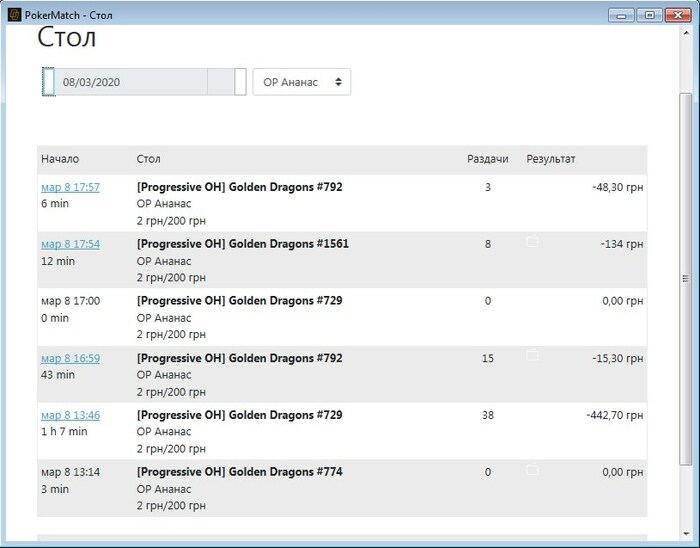Image resolution: width=700 pixels, height=548 pixels.
Task: Maximize the PokerMatch window
Action: tap(650, 15)
